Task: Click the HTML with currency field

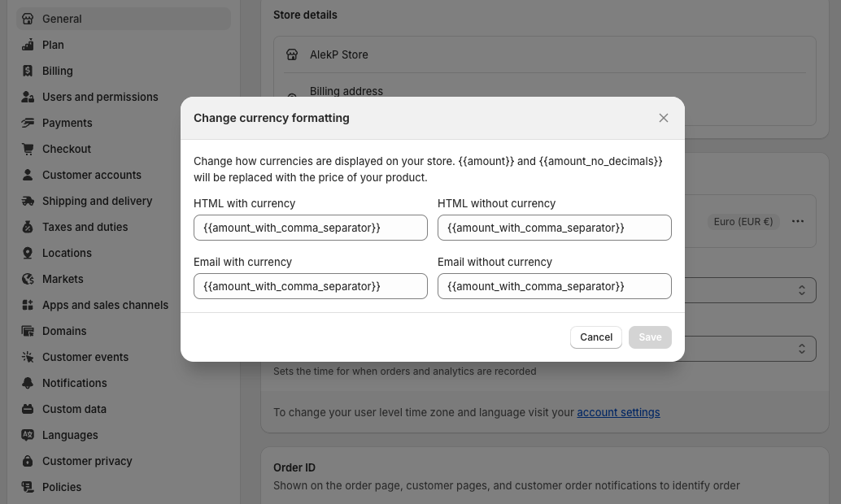Action: click(x=311, y=228)
